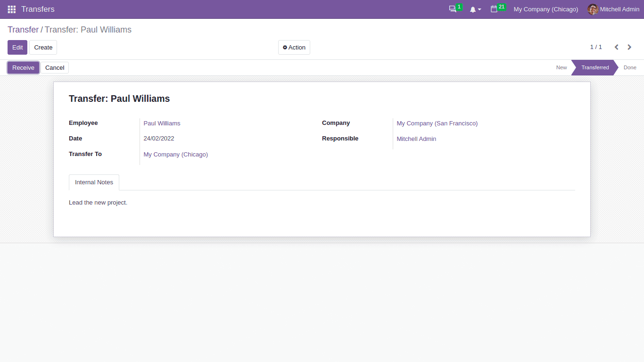Switch to the Internal Notes tab
The image size is (644, 362).
tap(94, 182)
